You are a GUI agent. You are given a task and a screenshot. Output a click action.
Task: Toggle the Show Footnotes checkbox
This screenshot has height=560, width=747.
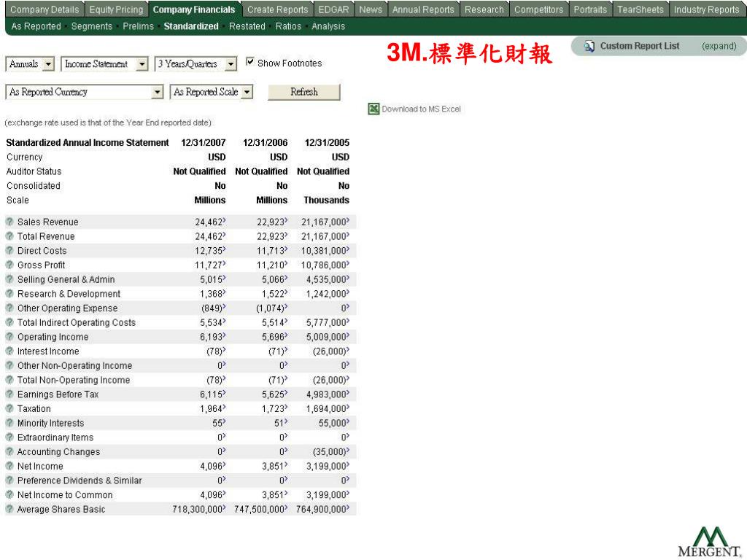click(250, 62)
